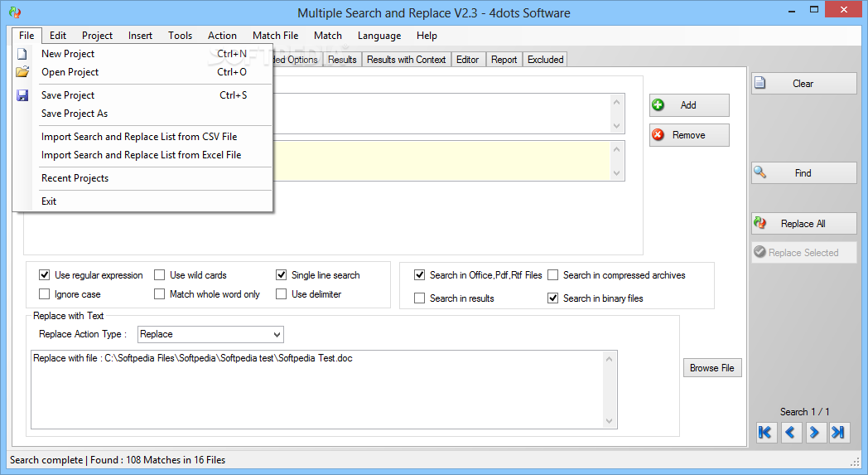
Task: Open the Insert menu
Action: click(x=140, y=36)
